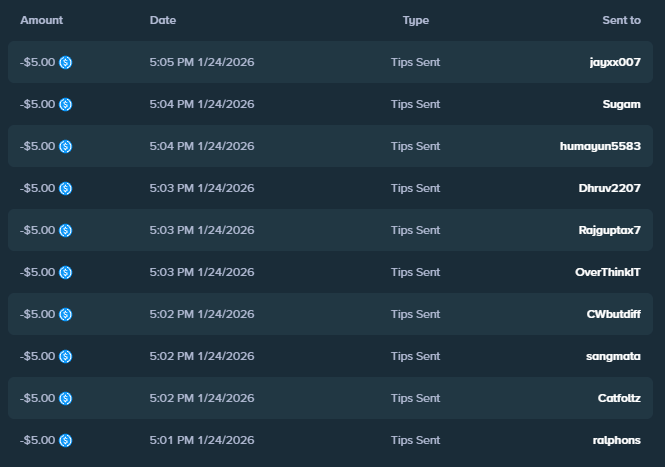
Task: Click the coin icon in Rajguptax7 row
Action: (x=65, y=230)
